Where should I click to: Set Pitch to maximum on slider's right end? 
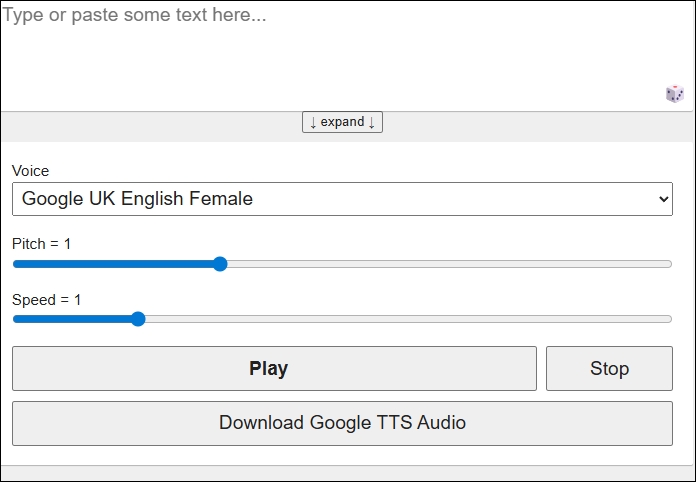pos(670,264)
